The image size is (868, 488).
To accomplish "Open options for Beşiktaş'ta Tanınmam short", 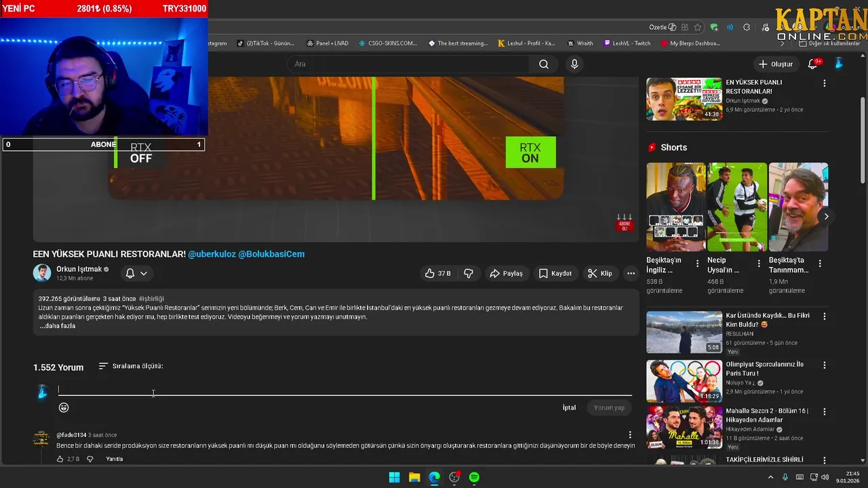I will (820, 264).
